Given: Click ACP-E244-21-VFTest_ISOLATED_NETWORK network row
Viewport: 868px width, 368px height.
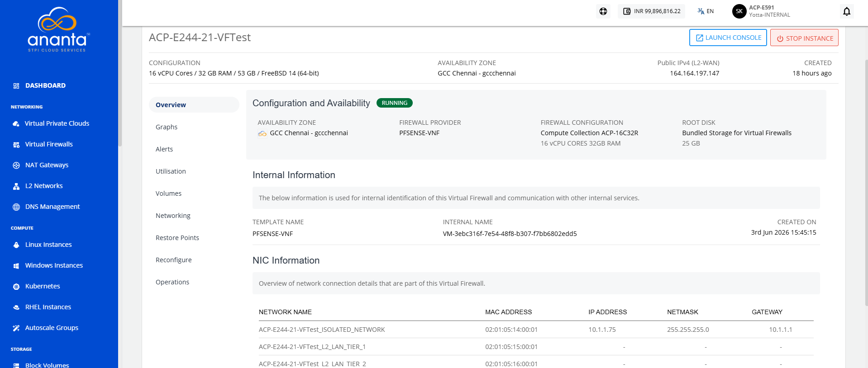Looking at the screenshot, I should [536, 330].
